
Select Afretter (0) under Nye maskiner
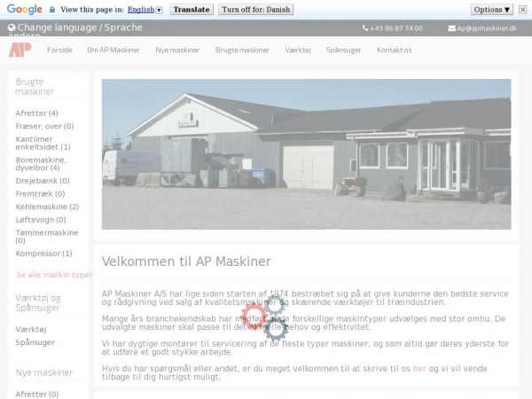(37, 395)
